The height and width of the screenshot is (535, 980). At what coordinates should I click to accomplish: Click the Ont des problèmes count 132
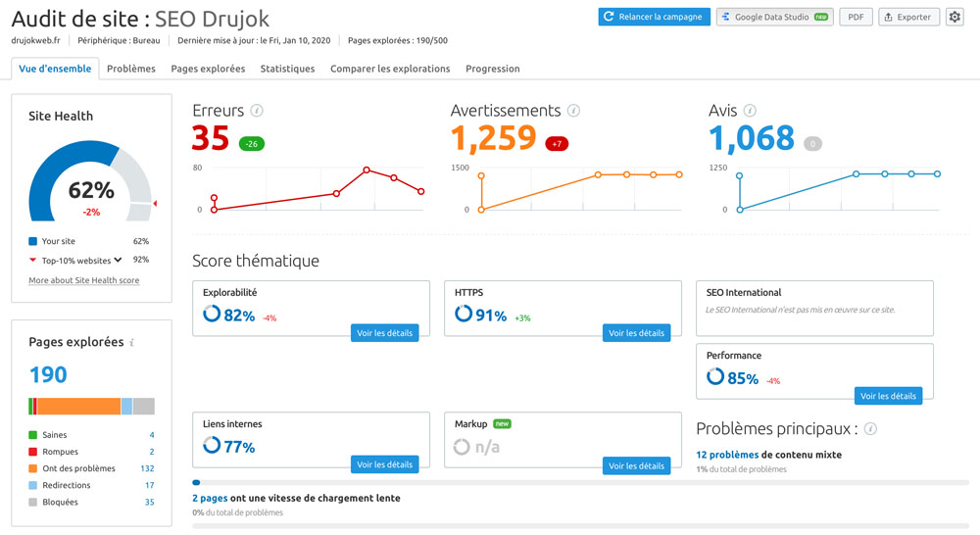point(148,468)
